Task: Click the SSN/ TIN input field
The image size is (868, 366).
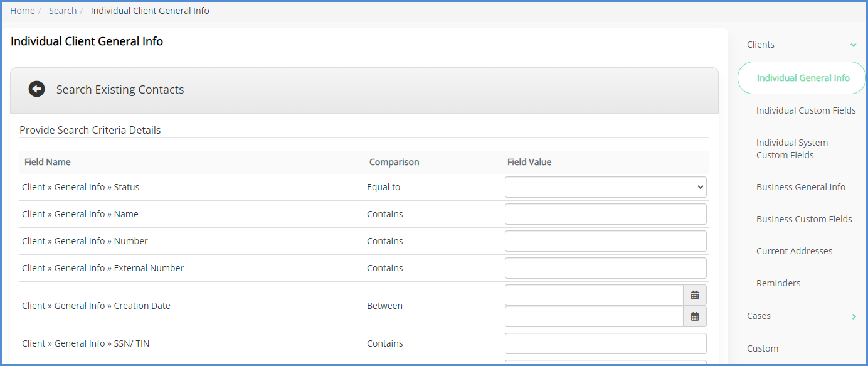Action: coord(605,343)
